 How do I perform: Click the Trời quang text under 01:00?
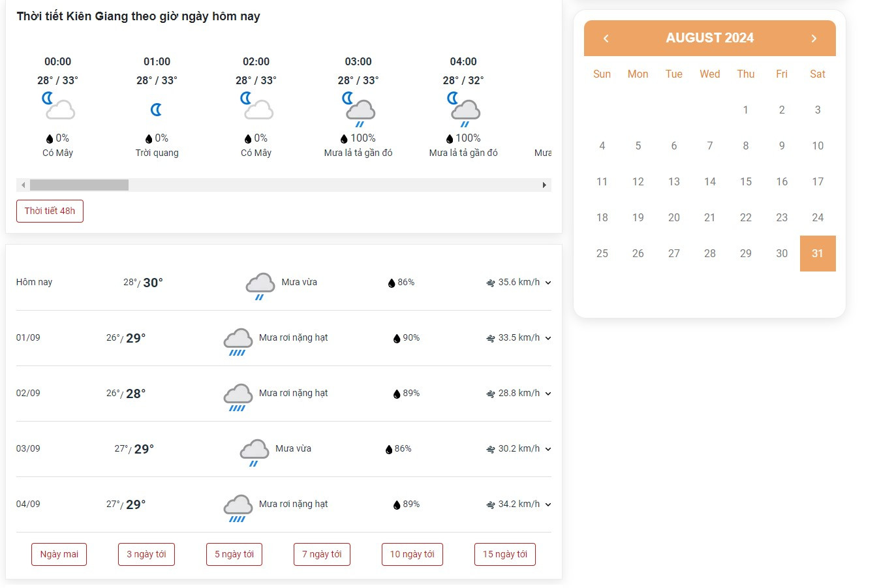[157, 153]
